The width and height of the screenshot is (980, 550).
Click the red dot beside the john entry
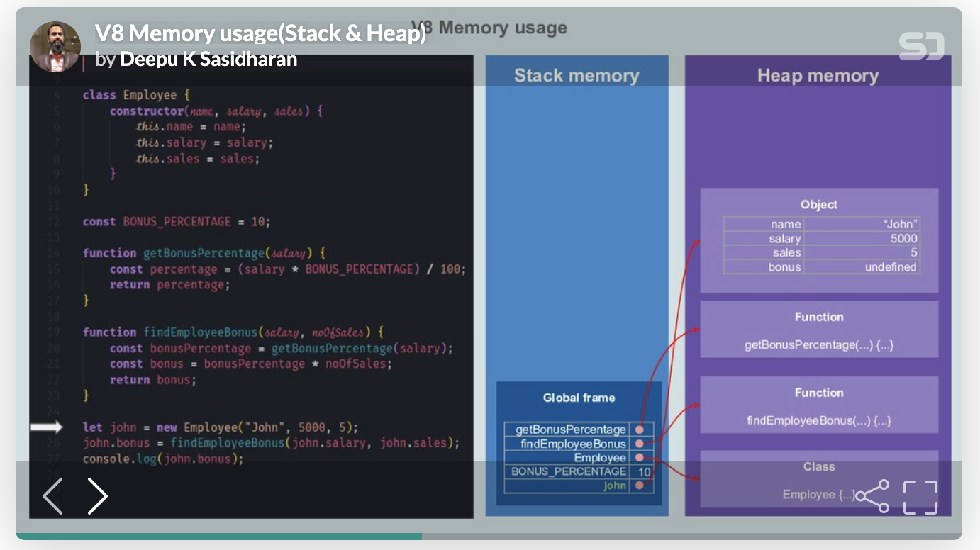640,486
